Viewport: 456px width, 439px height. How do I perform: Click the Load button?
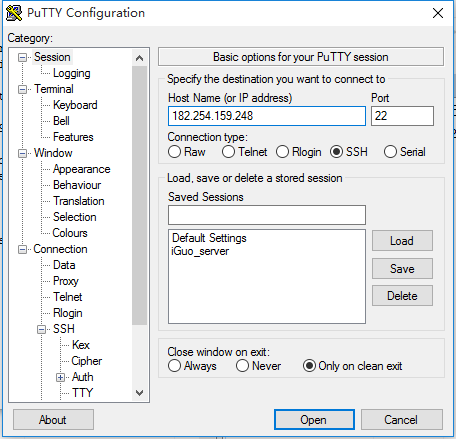point(402,241)
